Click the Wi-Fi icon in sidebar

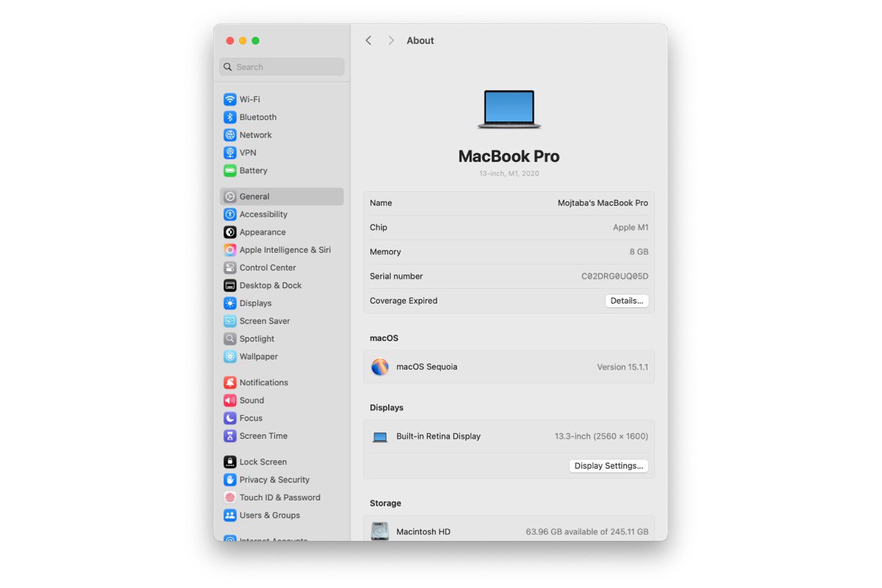[x=230, y=99]
